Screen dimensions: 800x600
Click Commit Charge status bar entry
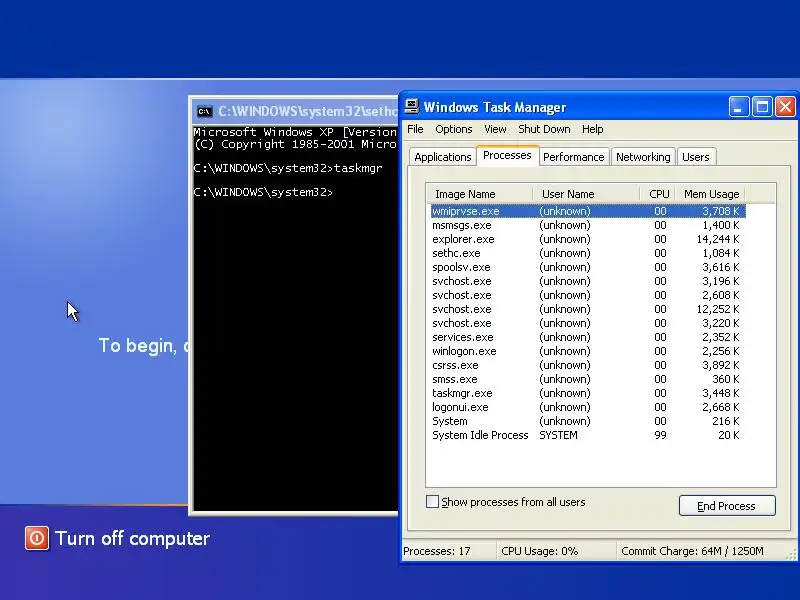(x=692, y=551)
